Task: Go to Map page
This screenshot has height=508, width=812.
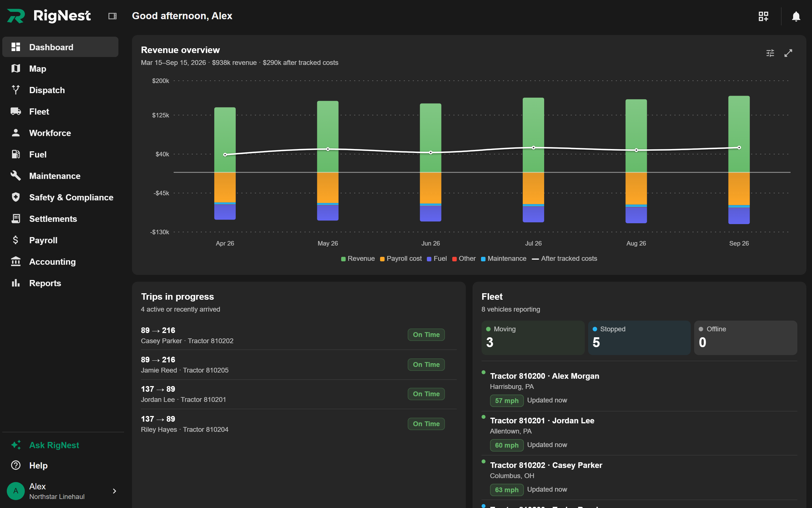Action: click(60, 69)
